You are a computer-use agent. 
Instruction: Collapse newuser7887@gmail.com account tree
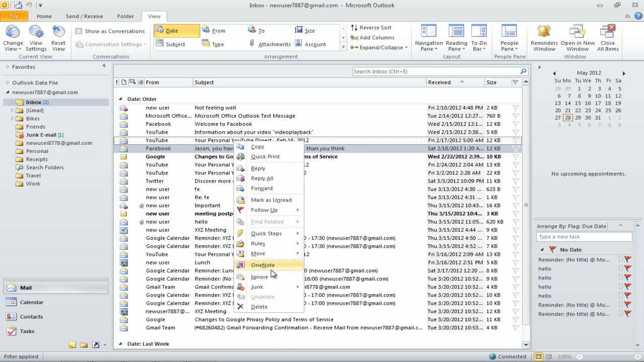[x=8, y=92]
